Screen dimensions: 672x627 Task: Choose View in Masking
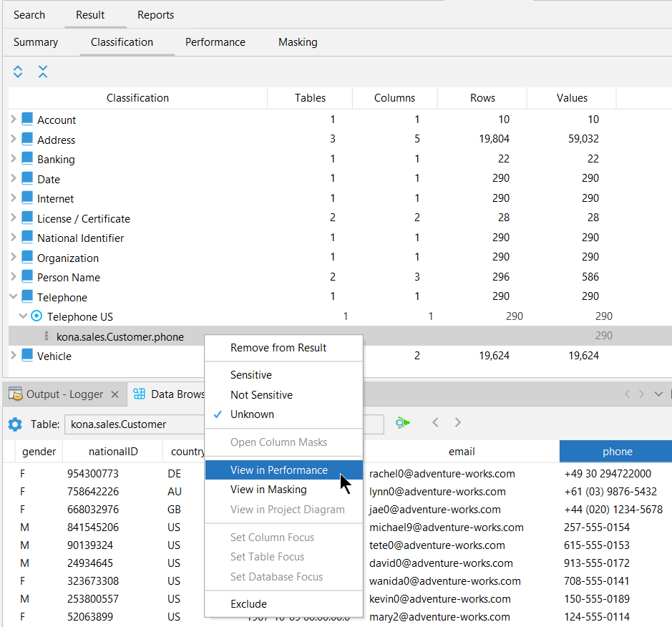click(x=283, y=490)
